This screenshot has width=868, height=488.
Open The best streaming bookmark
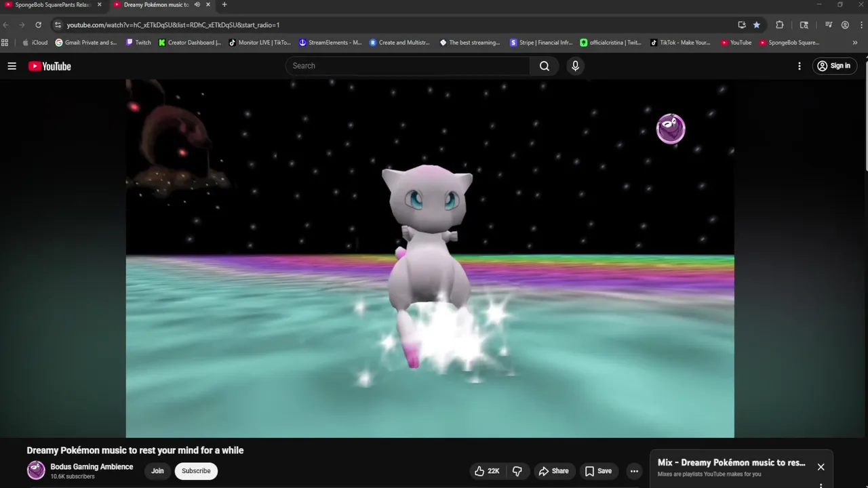[470, 43]
